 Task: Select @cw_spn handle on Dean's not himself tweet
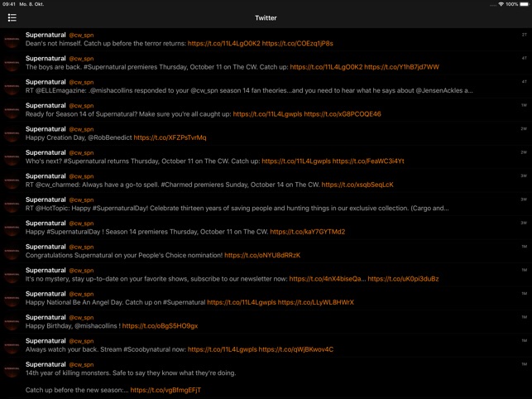coord(81,36)
